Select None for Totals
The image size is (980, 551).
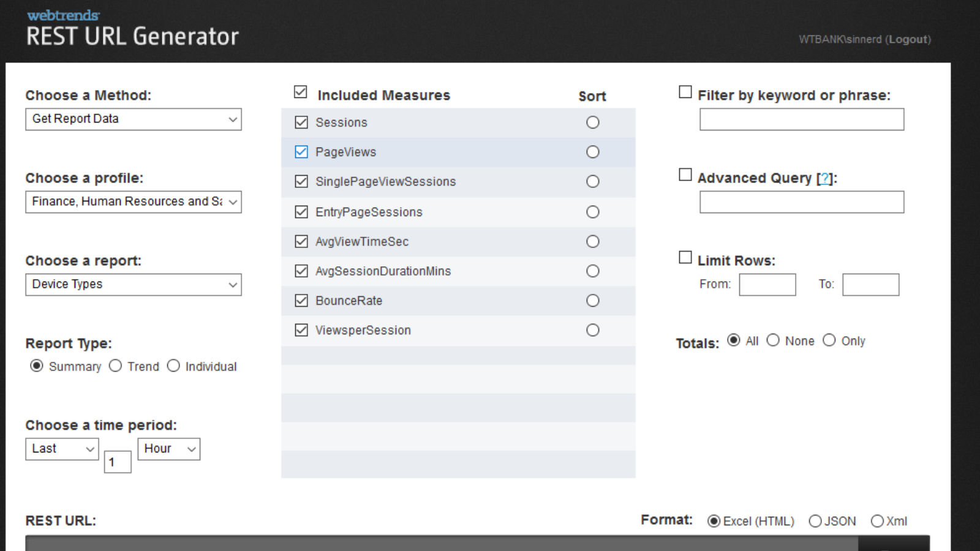774,340
